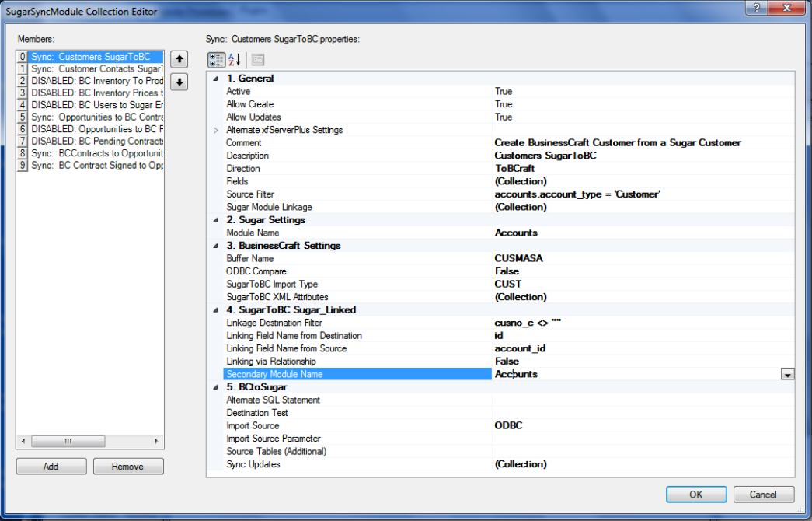Select member DISABLED: BC Pending Contracts

point(90,141)
